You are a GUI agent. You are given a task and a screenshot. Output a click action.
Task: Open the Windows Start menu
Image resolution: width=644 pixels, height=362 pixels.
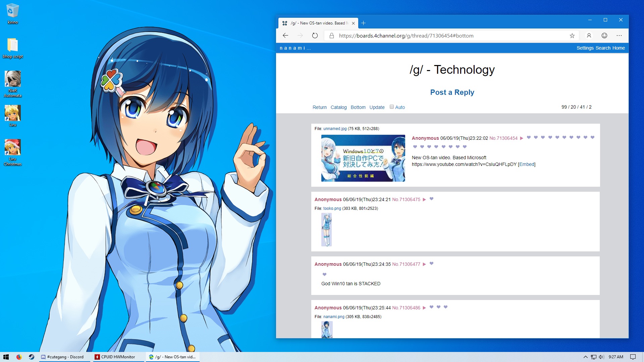(x=6, y=357)
